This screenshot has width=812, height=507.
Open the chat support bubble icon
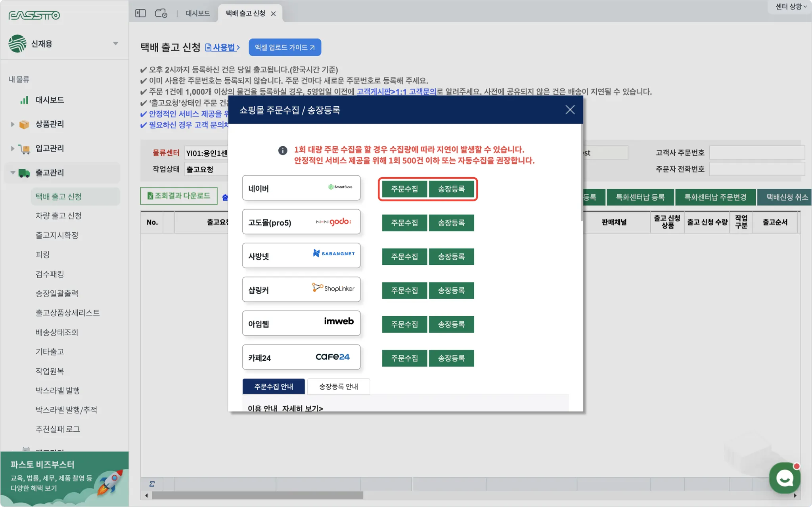click(x=785, y=478)
